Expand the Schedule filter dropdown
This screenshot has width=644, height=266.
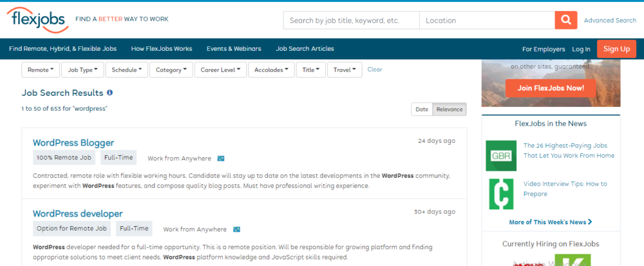coord(126,70)
